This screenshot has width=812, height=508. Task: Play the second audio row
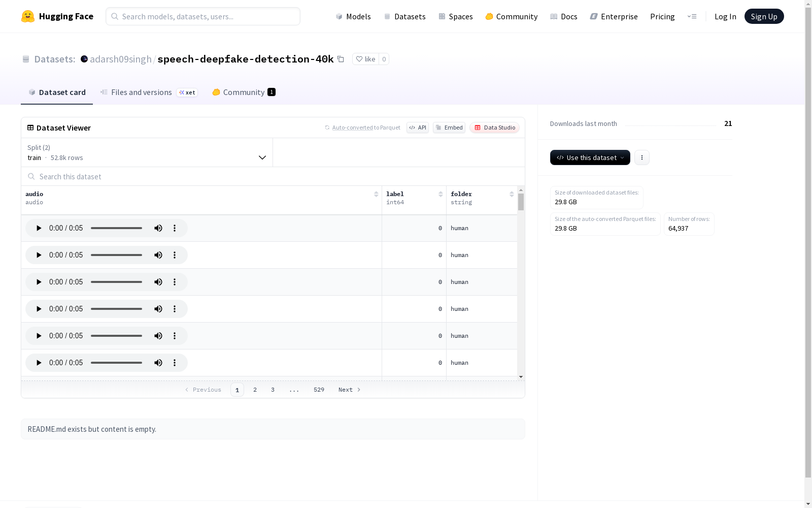pos(39,255)
